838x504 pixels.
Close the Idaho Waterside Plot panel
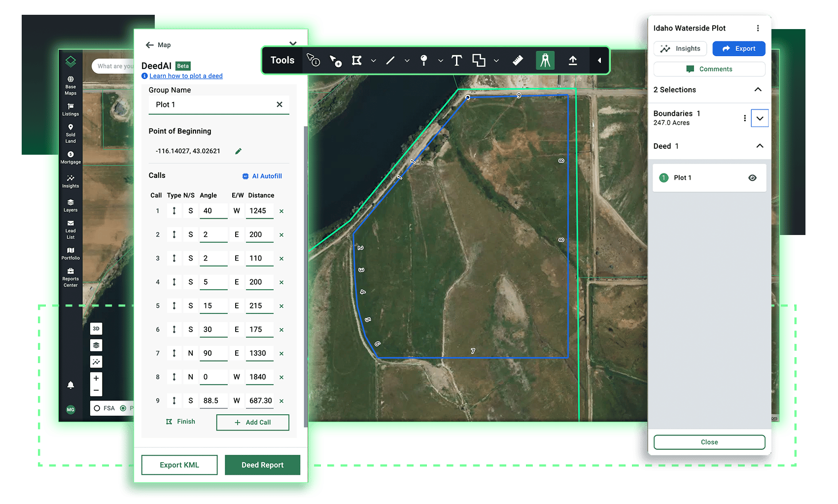tap(709, 442)
